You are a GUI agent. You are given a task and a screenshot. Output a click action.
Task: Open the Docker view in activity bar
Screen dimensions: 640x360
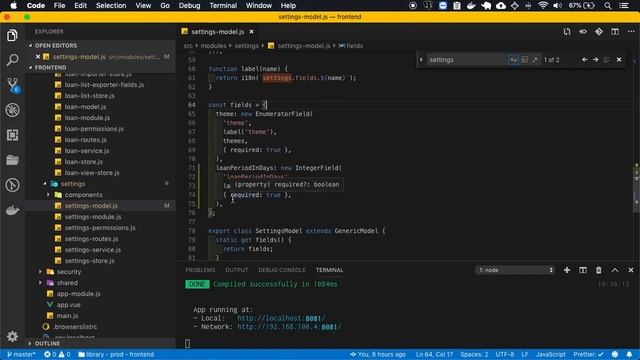coord(12,210)
